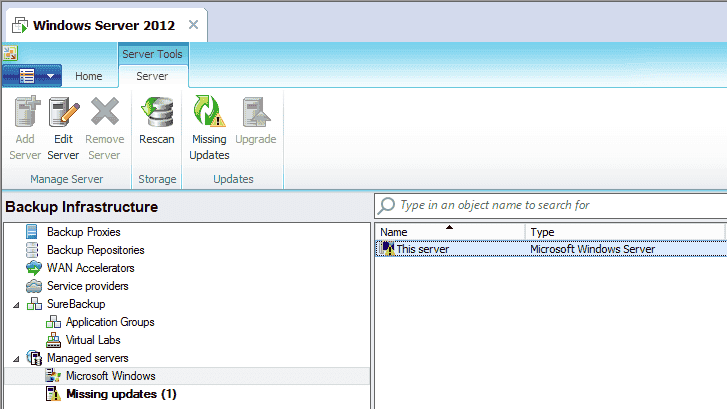Screen dimensions: 727x409
Task: Sort by the Name column header
Action: click(x=450, y=231)
